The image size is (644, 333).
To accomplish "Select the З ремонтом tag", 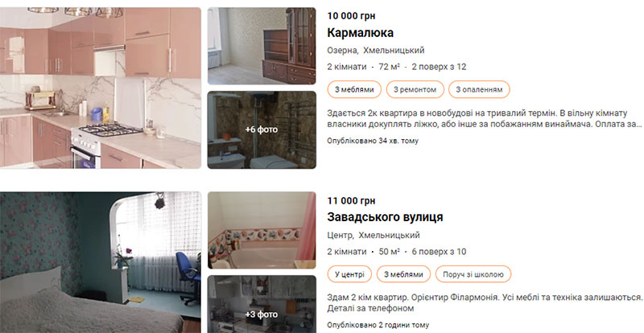I will click(415, 89).
